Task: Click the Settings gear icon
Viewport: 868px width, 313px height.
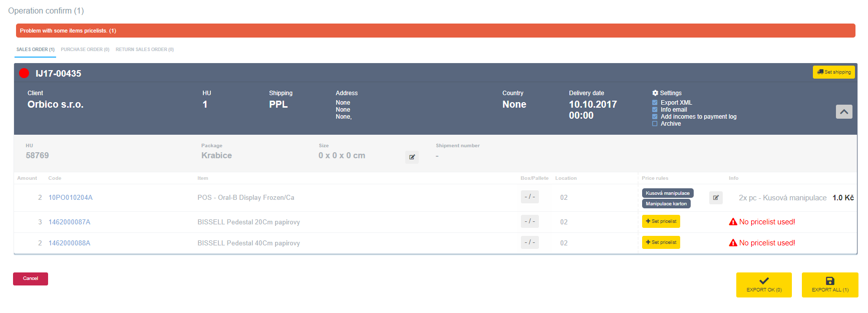Action: point(655,93)
